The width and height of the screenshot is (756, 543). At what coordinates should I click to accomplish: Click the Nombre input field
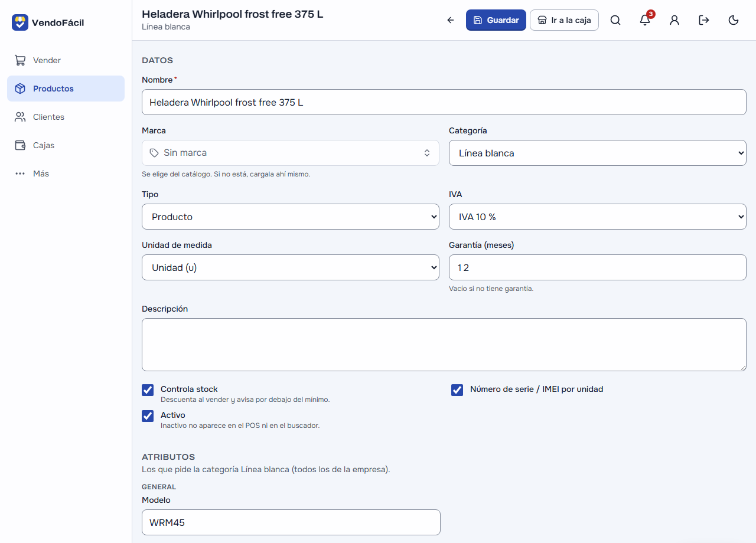tap(444, 102)
